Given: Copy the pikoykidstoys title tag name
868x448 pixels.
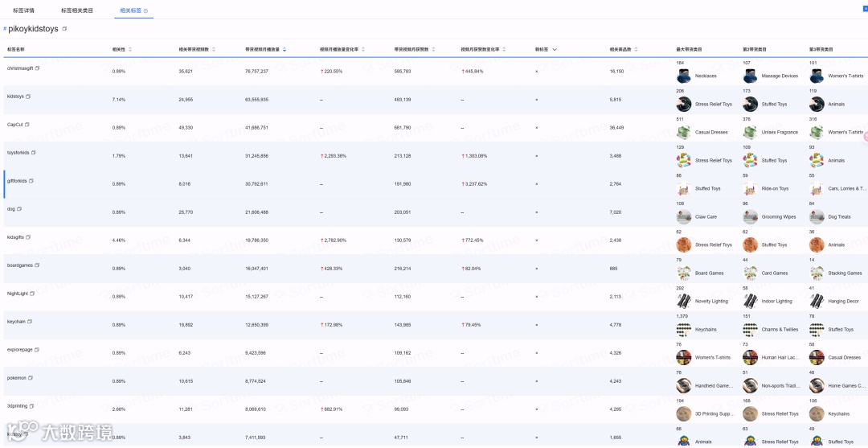Looking at the screenshot, I should 65,29.
